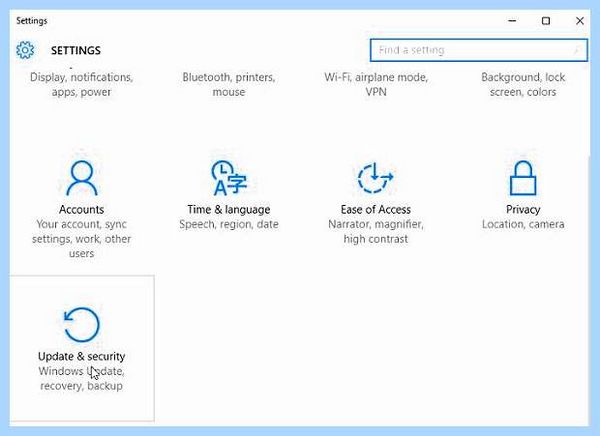Screen dimensions: 600x436
Task: Select the Time & language label
Action: pyautogui.click(x=229, y=209)
